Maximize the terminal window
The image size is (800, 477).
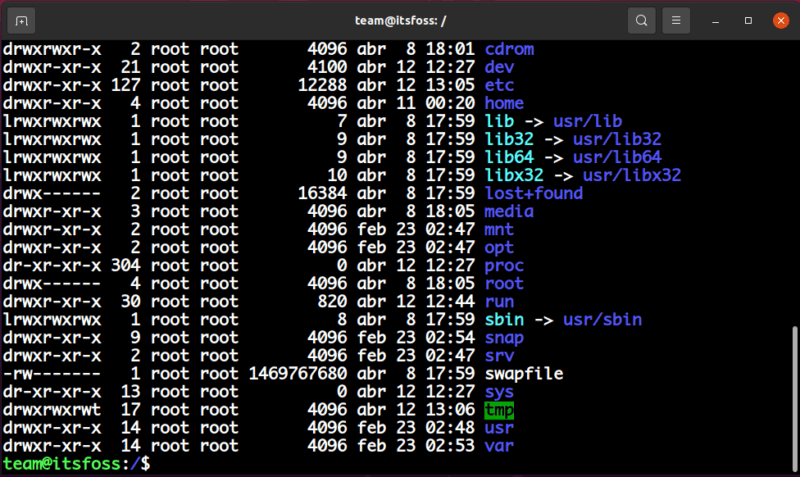coord(748,20)
